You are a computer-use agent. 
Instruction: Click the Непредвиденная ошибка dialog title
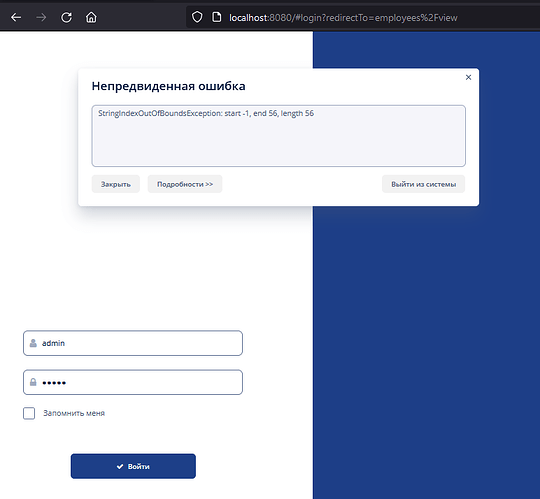click(168, 86)
